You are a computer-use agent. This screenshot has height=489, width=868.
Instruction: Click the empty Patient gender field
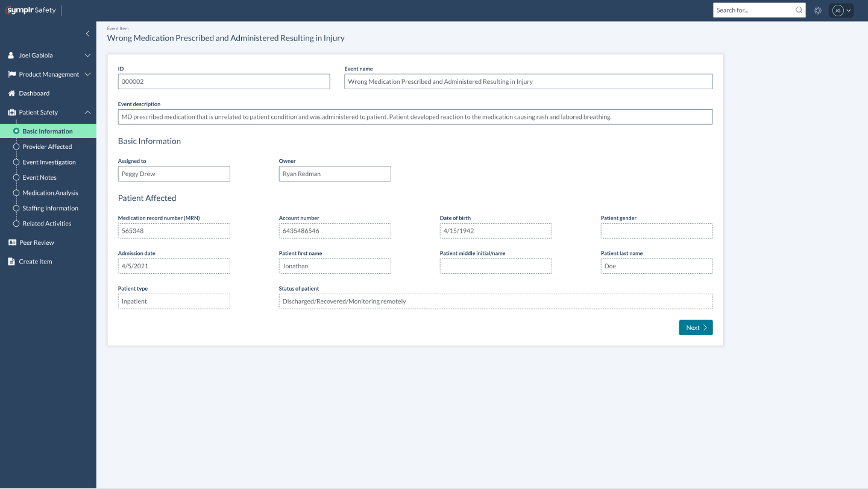(657, 231)
